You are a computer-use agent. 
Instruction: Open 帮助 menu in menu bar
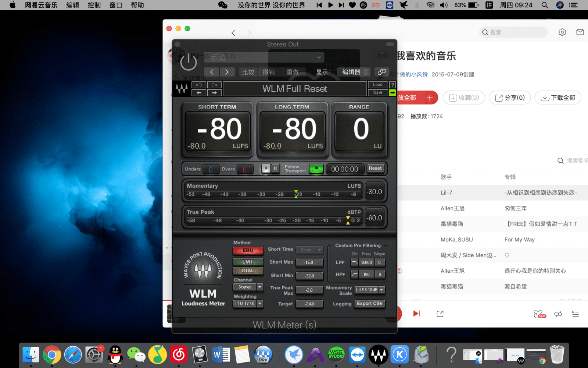(137, 5)
